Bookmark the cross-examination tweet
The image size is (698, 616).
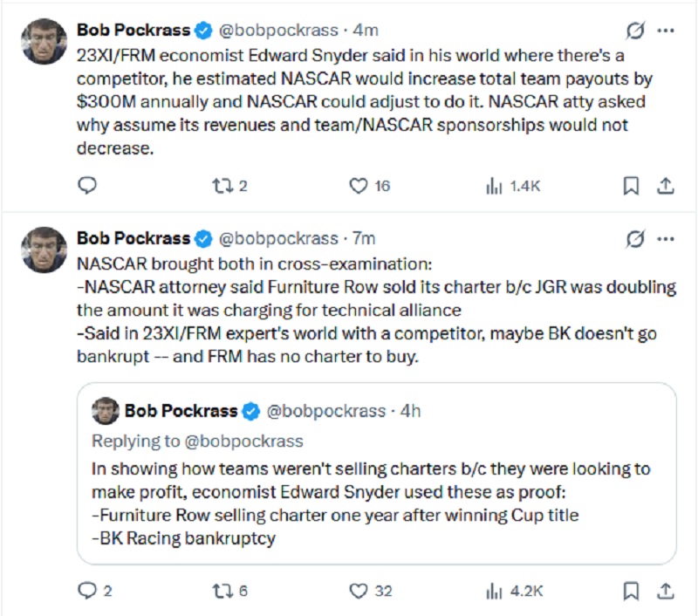[631, 591]
